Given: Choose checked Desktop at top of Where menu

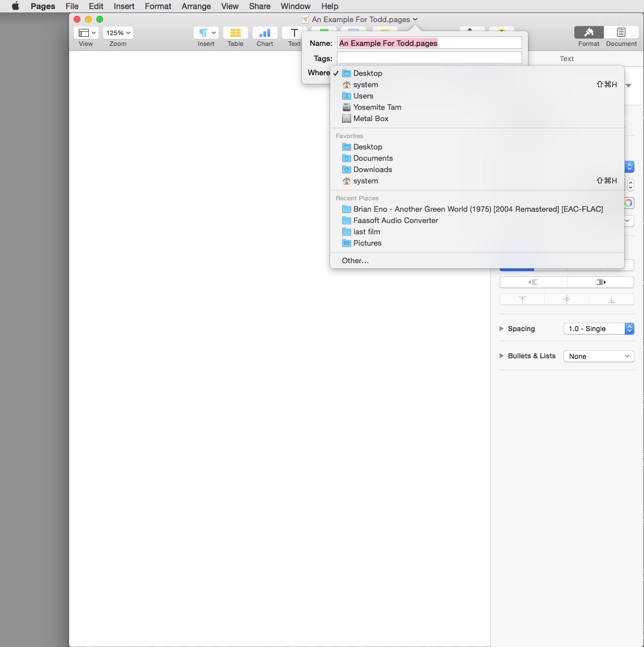Looking at the screenshot, I should pyautogui.click(x=477, y=73).
